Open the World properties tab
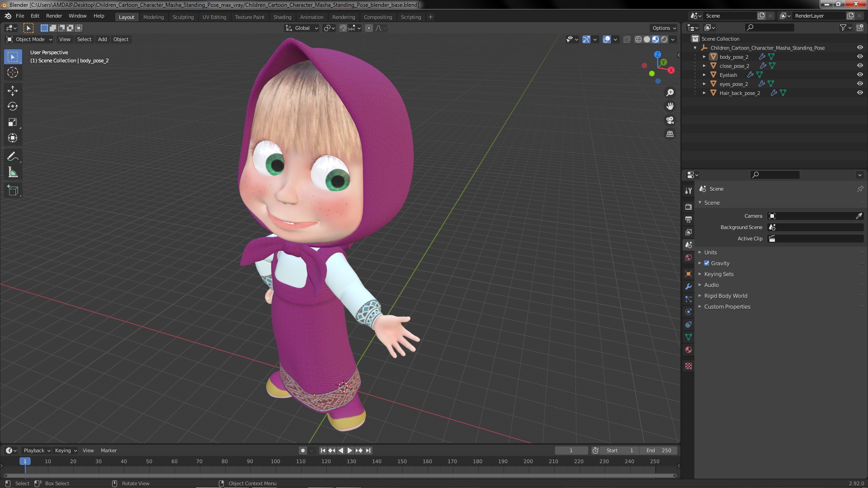The height and width of the screenshot is (488, 868). (689, 258)
